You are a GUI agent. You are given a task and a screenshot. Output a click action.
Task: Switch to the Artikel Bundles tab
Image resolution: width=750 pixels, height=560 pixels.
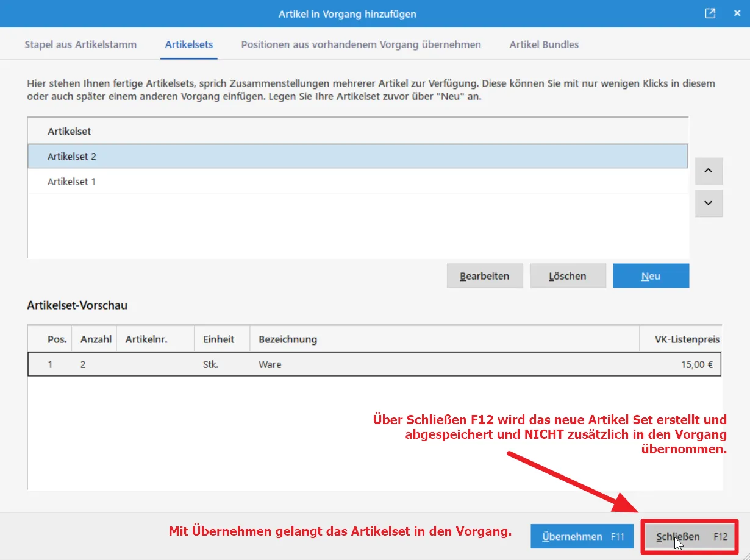(x=544, y=44)
